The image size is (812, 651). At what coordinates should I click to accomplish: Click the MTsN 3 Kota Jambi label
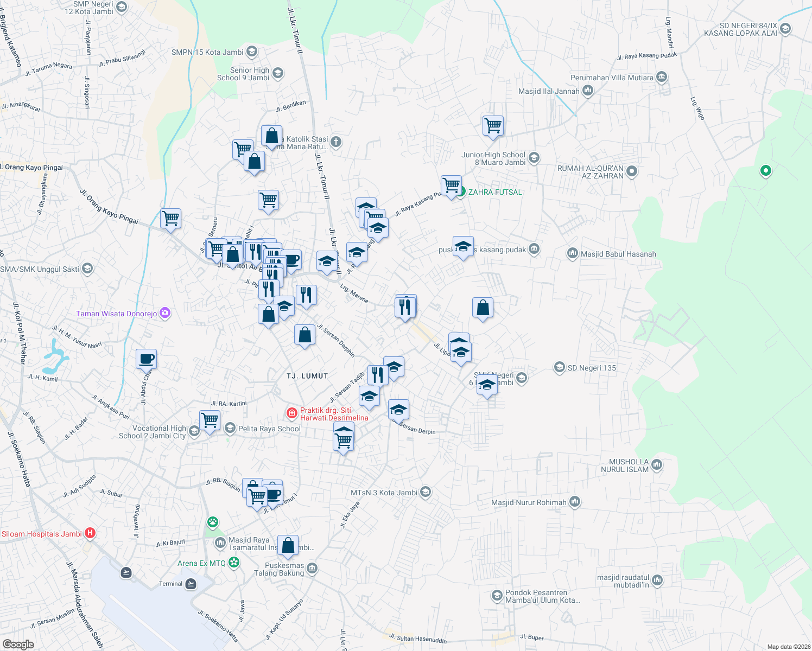[384, 493]
